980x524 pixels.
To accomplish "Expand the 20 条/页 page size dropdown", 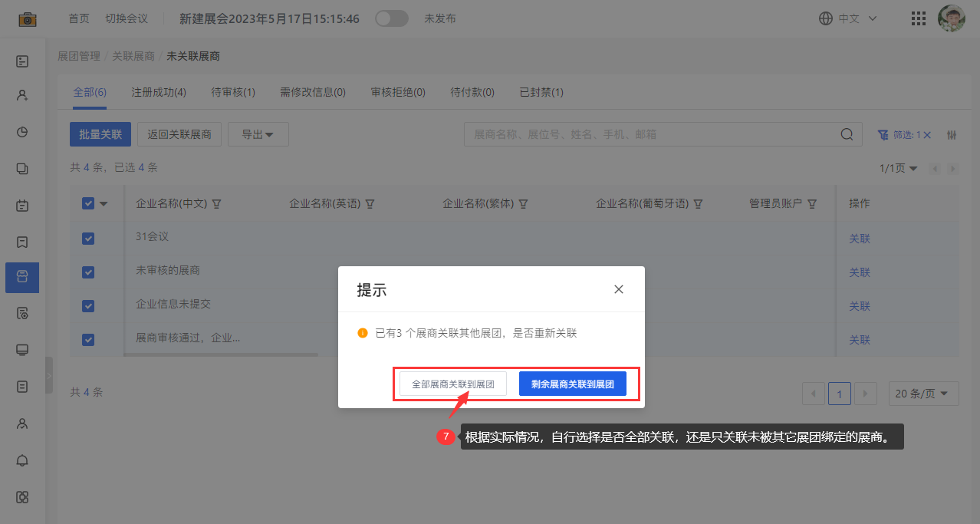I will click(923, 394).
